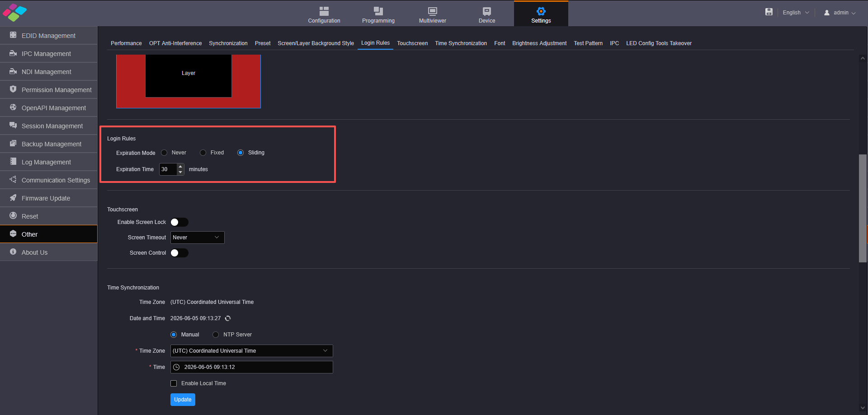The image size is (868, 415).
Task: Click the Communication Settings sidebar icon
Action: pyautogui.click(x=13, y=180)
